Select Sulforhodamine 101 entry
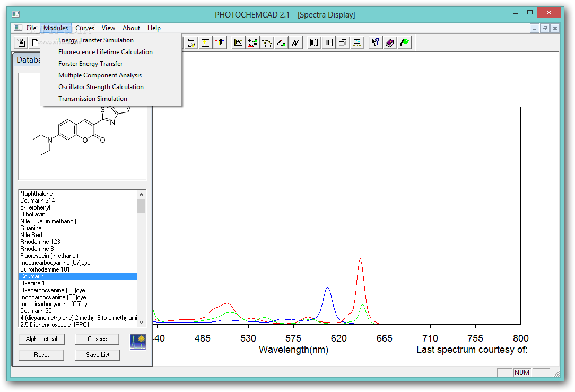575x392 pixels. (x=78, y=269)
